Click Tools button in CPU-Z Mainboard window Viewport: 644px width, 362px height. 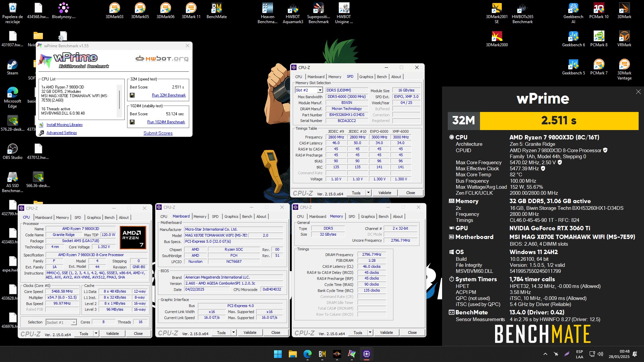[x=221, y=333]
